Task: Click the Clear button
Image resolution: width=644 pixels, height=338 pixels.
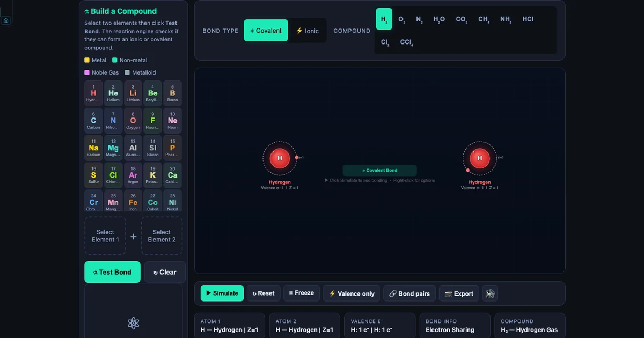Action: tap(165, 272)
